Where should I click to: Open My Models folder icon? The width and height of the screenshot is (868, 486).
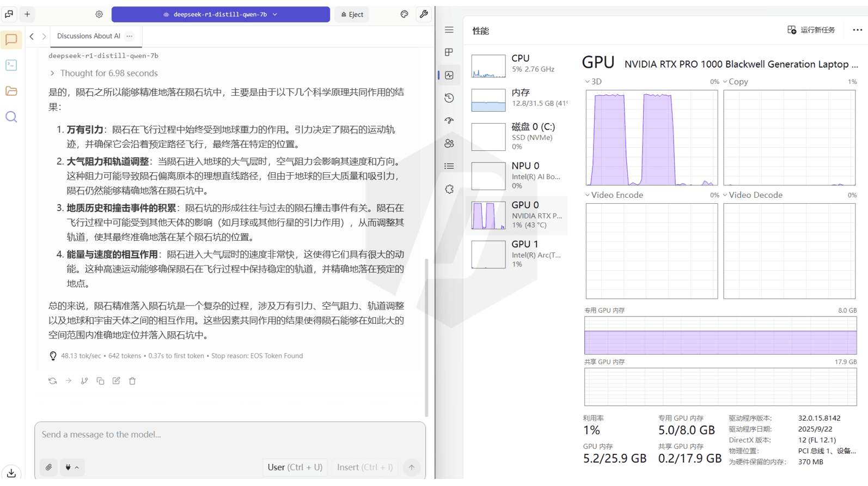pyautogui.click(x=11, y=91)
